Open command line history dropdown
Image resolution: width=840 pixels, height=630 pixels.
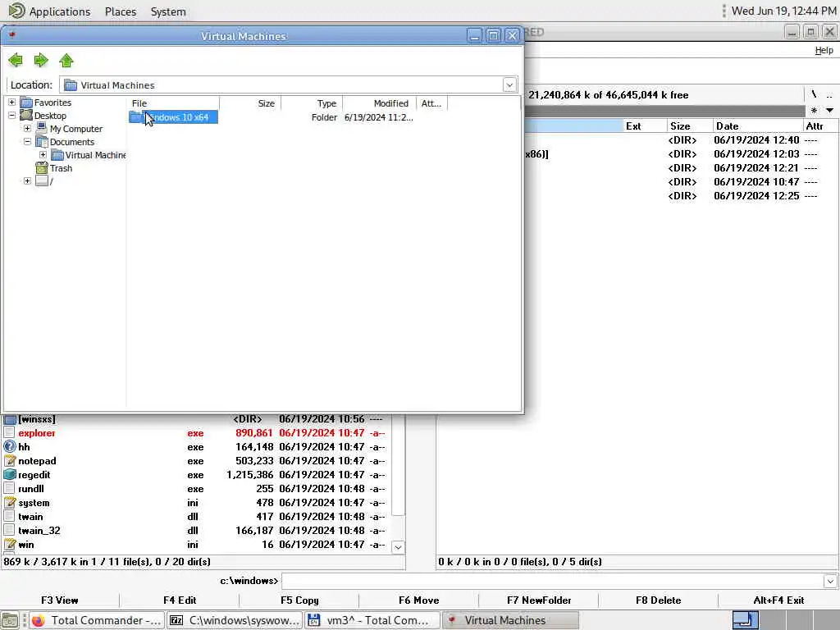[830, 581]
